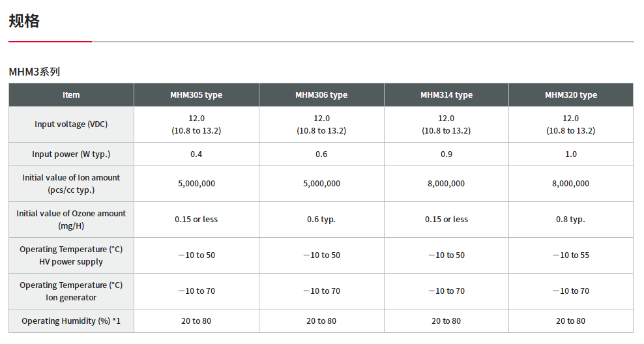Click MHM306 ion generator −10 to 70
Image resolution: width=644 pixels, height=344 pixels.
[321, 291]
